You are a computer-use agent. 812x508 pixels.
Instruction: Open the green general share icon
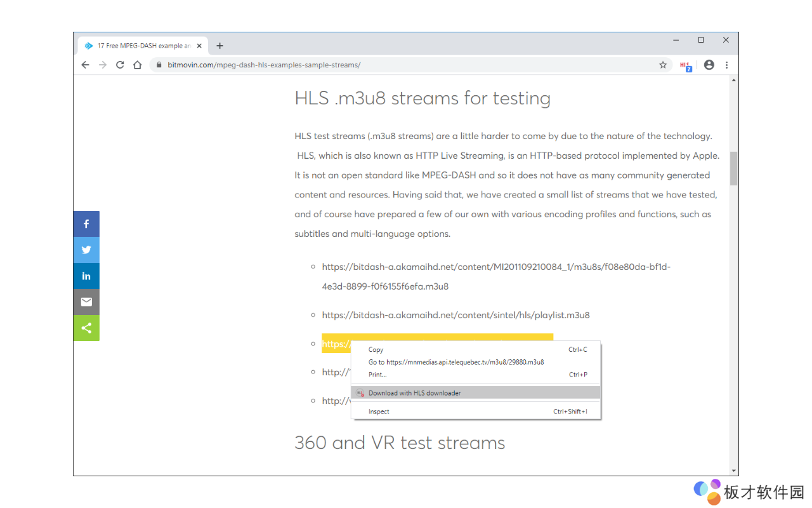click(86, 328)
